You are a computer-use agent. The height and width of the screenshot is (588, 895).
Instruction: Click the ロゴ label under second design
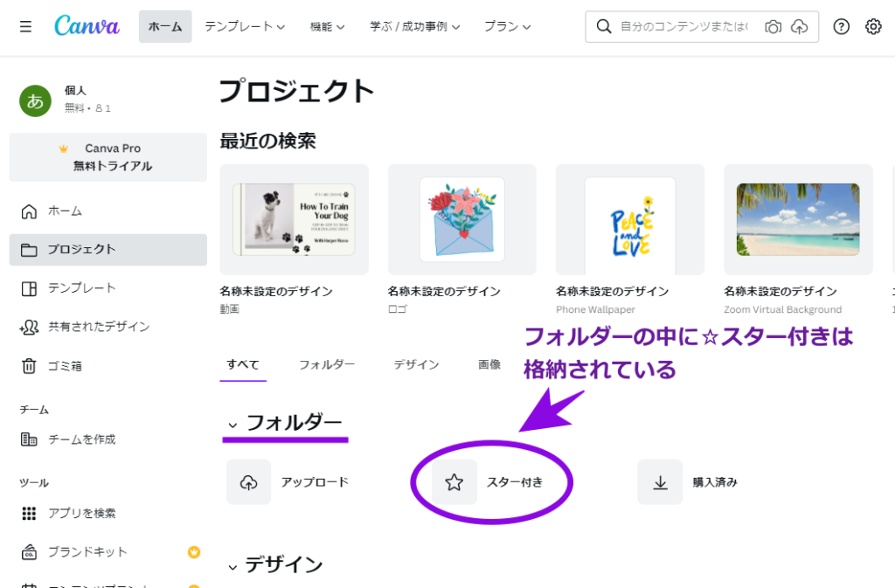click(398, 309)
